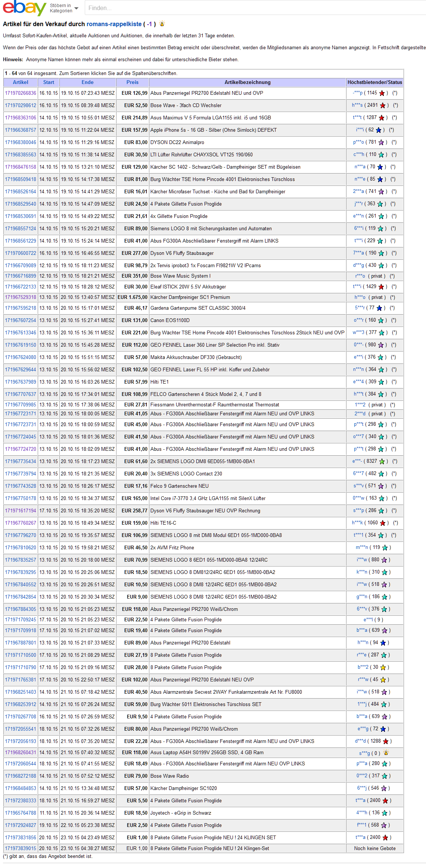Image resolution: width=426 pixels, height=868 pixels.
Task: Click the new-member icon beside romans-rappelkiste
Action: pyautogui.click(x=162, y=24)
